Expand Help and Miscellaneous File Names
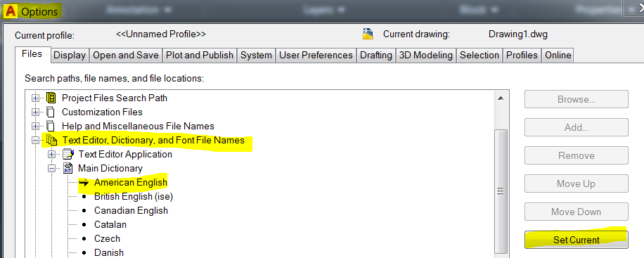Viewport: 644px width, 258px height. click(x=36, y=126)
